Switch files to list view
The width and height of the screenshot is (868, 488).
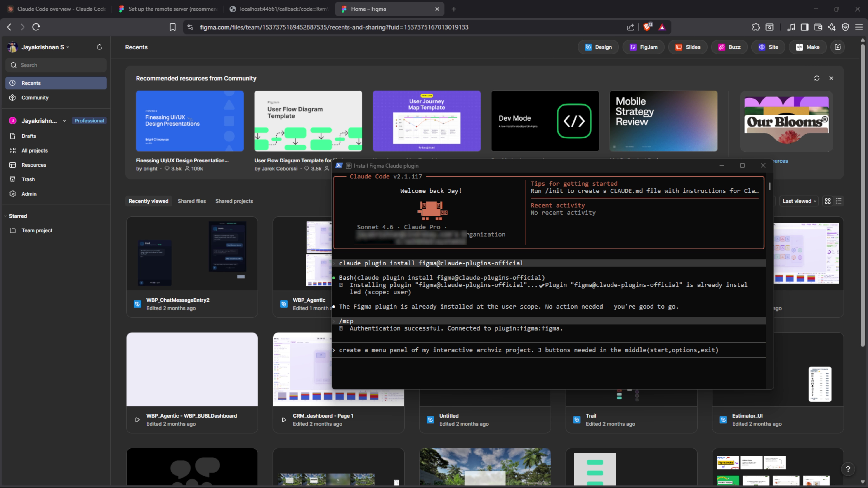click(x=839, y=201)
